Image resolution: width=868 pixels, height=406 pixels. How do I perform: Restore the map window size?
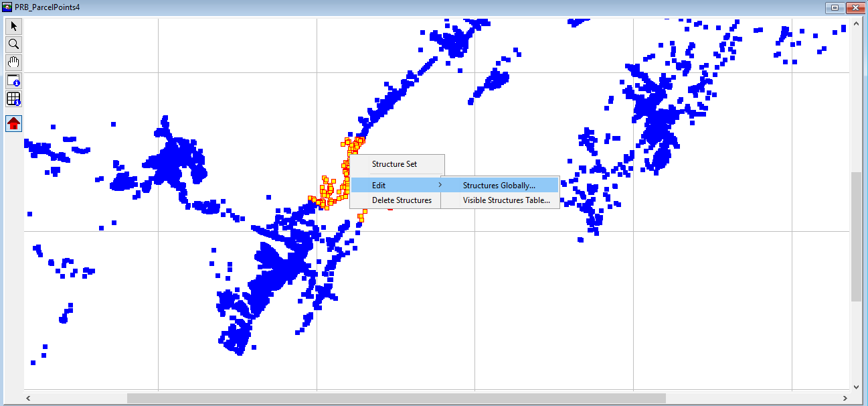click(835, 7)
